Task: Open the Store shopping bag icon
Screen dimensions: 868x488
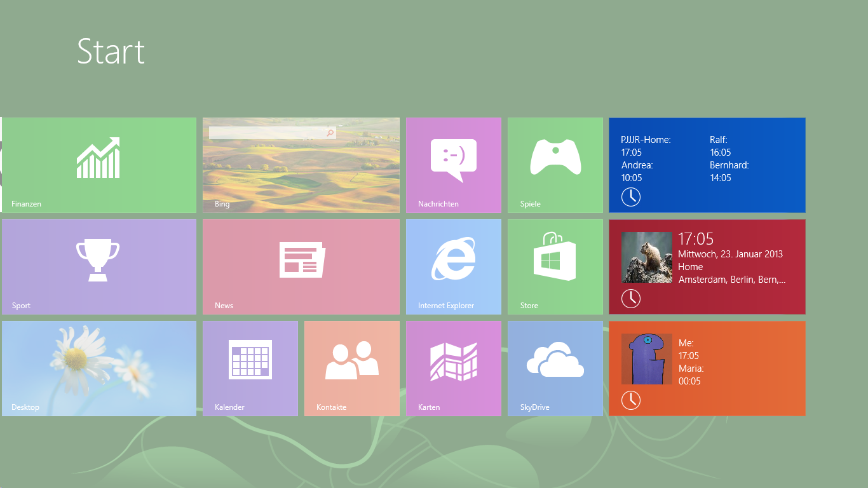Action: pos(555,255)
